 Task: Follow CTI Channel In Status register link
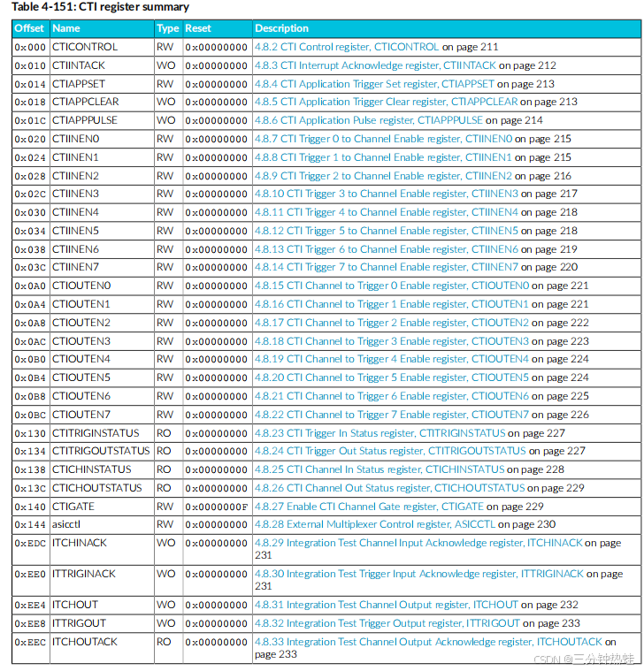pyautogui.click(x=379, y=469)
